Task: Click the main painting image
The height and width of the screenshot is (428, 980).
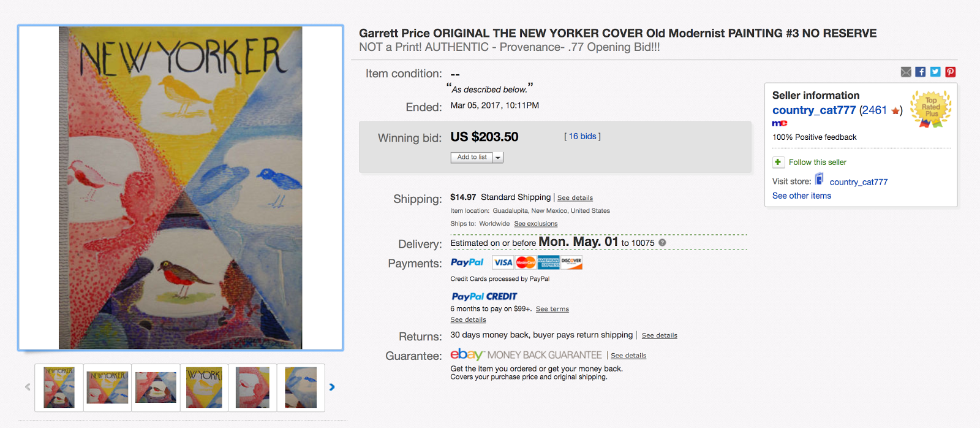Action: [x=181, y=188]
